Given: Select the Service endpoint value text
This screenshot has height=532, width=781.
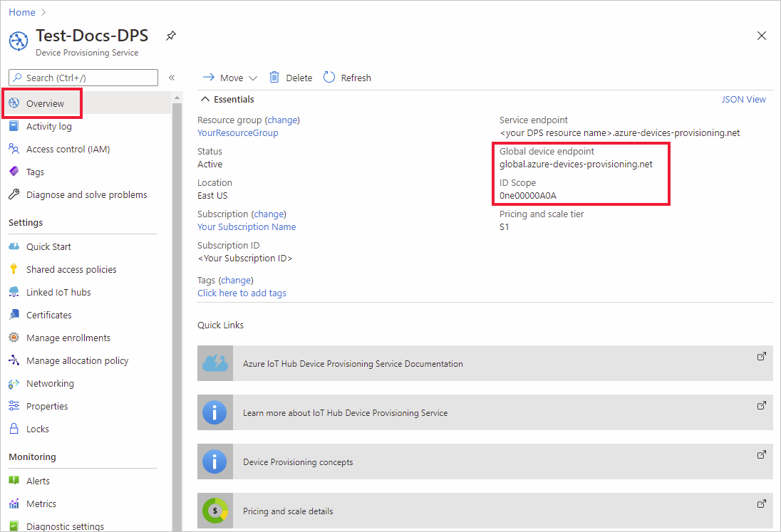Looking at the screenshot, I should (x=620, y=133).
